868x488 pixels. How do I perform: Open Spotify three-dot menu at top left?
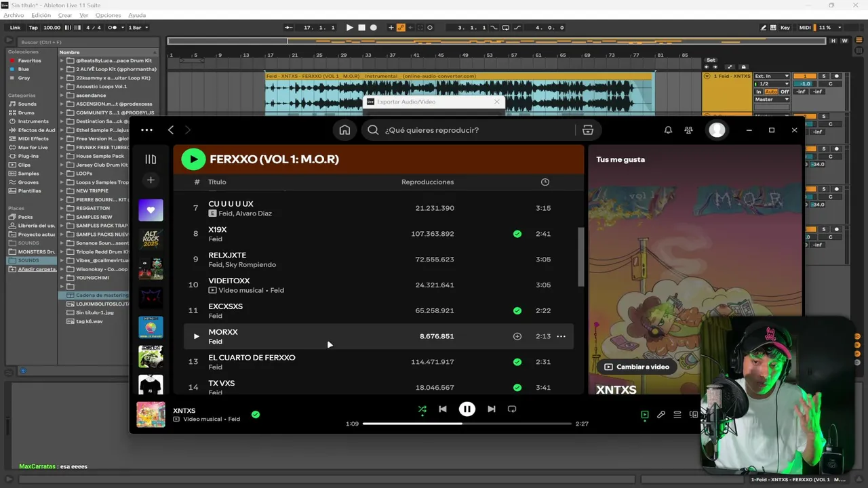(146, 130)
